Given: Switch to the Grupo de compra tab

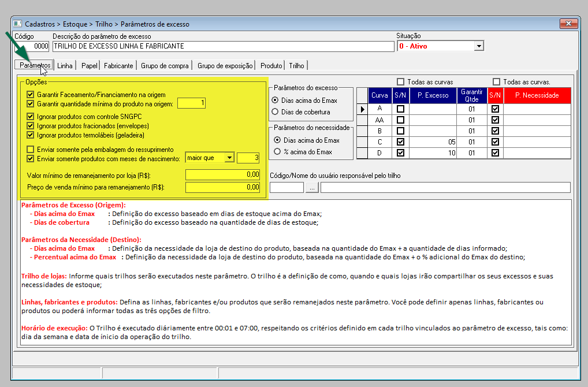Looking at the screenshot, I should coord(165,66).
